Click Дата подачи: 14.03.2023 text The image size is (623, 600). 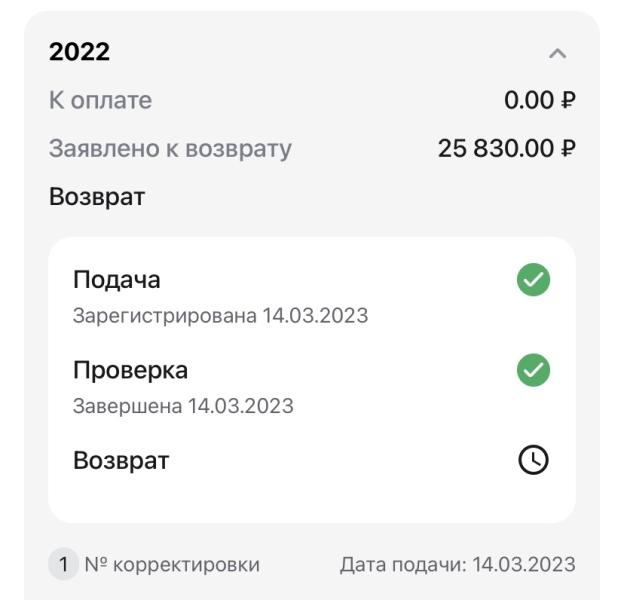pos(458,564)
